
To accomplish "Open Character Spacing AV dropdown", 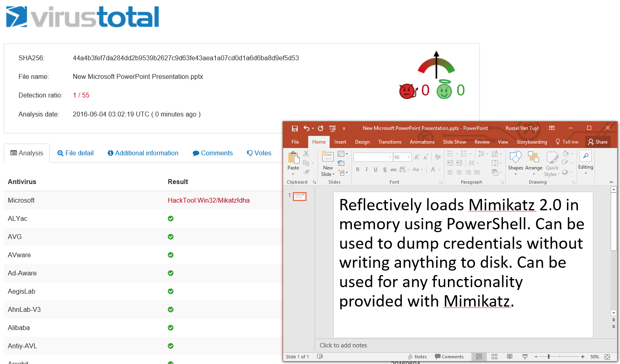I will (x=404, y=169).
